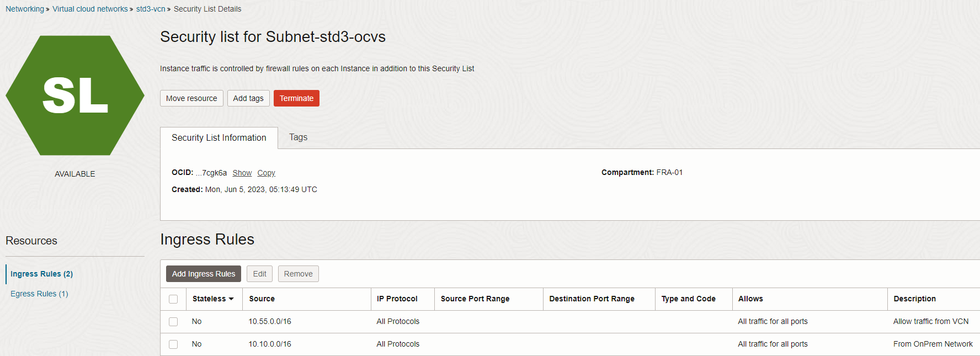Open Egress Rules in the Resources sidebar
Viewport: 980px width, 356px height.
point(39,293)
